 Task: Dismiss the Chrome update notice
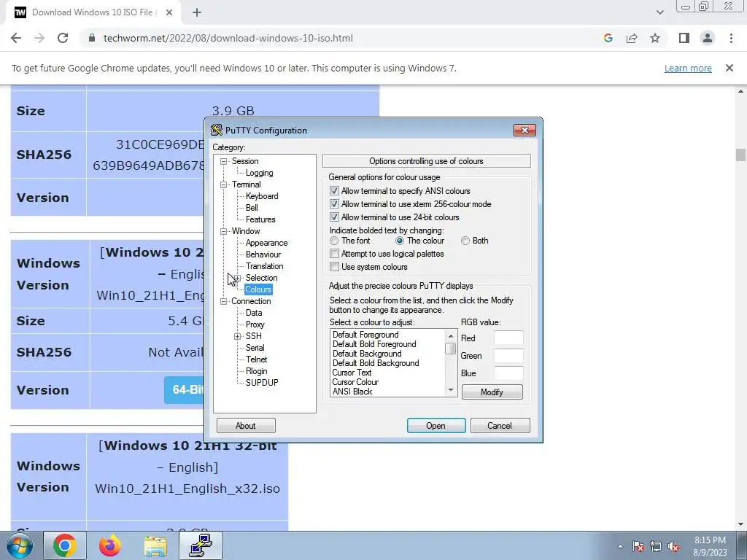729,68
